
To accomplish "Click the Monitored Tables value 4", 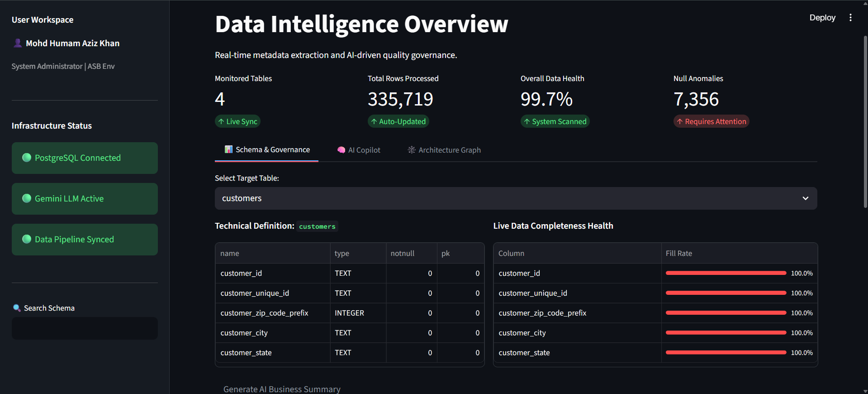I will [x=220, y=99].
